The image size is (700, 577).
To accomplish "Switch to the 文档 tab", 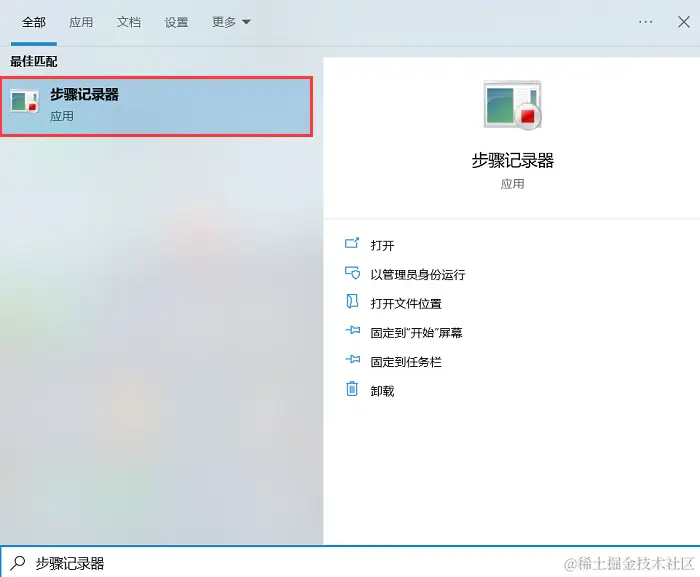I will tap(129, 22).
